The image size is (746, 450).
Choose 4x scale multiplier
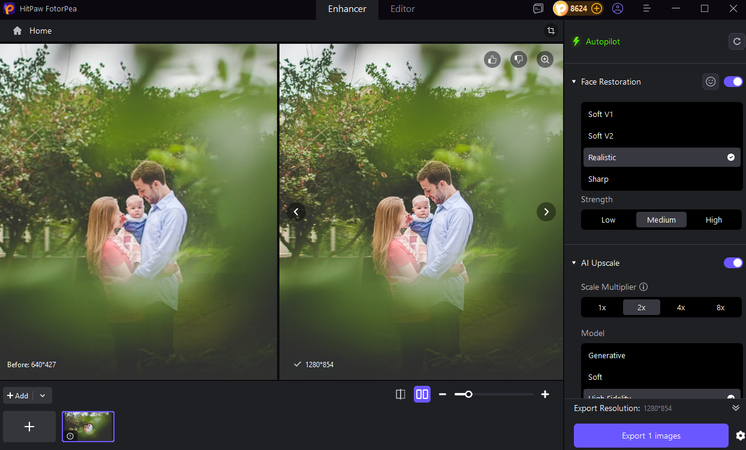pyautogui.click(x=681, y=308)
